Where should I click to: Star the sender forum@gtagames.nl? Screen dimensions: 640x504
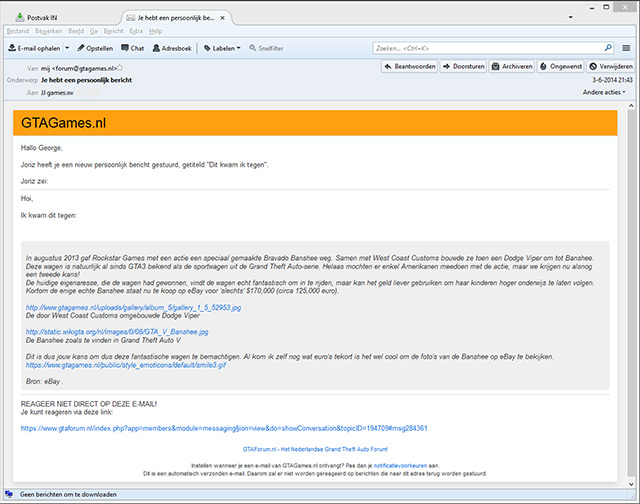click(x=120, y=68)
